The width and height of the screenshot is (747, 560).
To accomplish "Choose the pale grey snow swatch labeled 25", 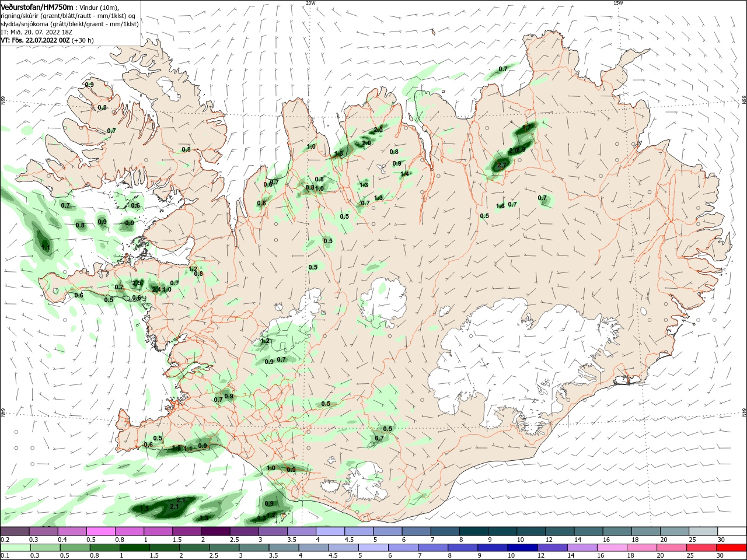I will coord(704,531).
